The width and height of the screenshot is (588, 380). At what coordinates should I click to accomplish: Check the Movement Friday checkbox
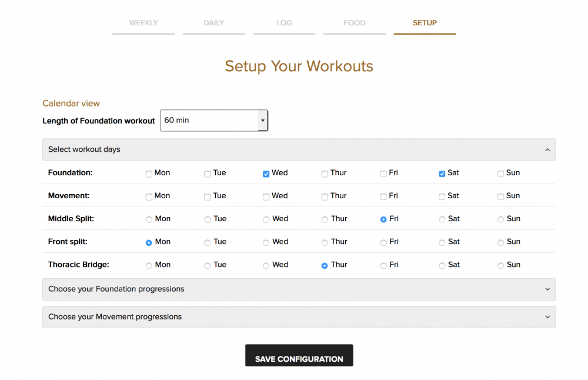pos(383,196)
